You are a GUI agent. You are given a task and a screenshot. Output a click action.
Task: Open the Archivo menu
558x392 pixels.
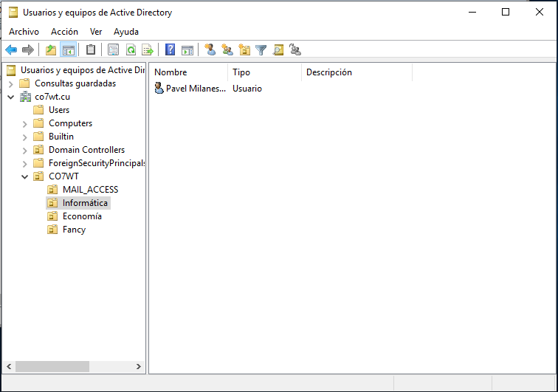click(x=24, y=32)
